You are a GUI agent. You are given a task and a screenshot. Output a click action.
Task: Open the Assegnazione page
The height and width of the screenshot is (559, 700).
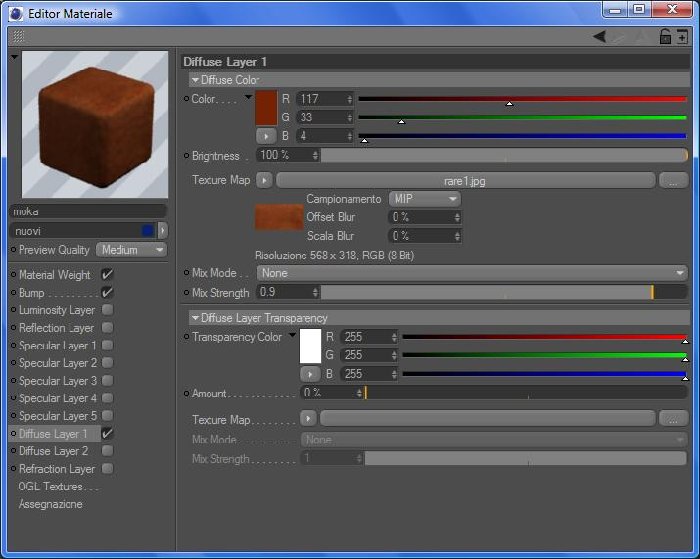point(50,504)
